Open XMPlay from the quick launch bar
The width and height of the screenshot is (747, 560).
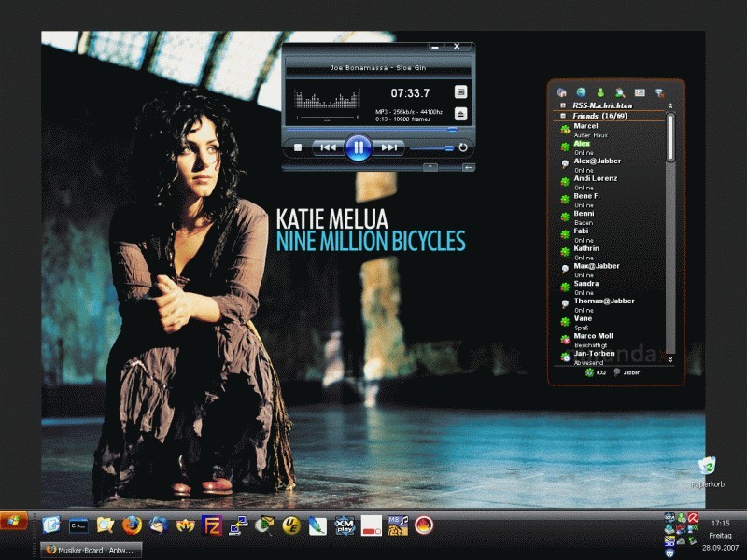pos(345,525)
